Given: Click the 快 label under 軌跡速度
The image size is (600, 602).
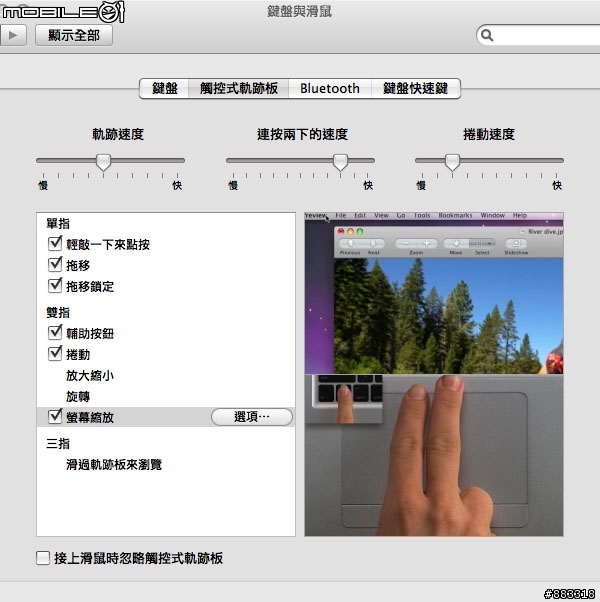Looking at the screenshot, I should point(177,186).
